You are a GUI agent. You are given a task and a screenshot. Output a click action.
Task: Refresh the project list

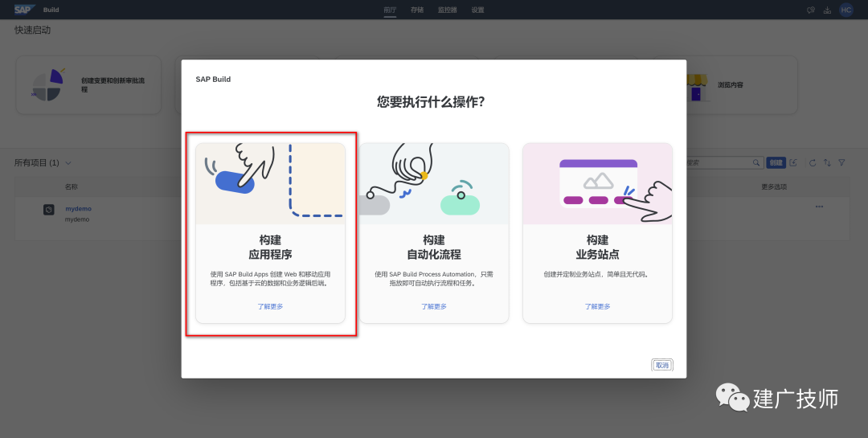tap(813, 163)
